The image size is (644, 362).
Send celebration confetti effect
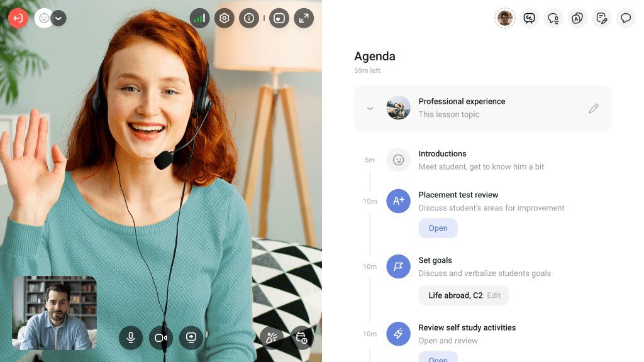point(272,337)
